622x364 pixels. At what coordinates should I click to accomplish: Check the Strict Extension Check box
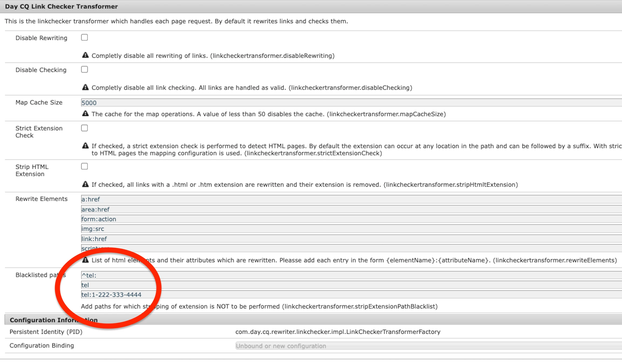pos(84,128)
